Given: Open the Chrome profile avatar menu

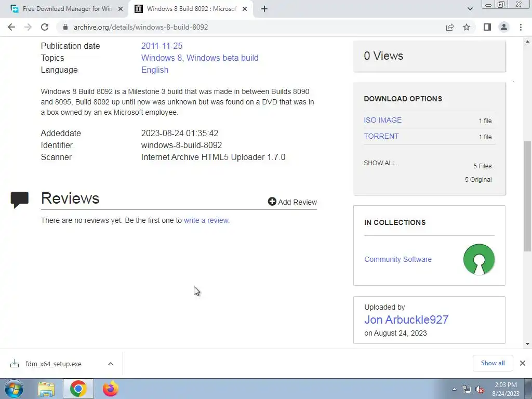Looking at the screenshot, I should [x=504, y=27].
